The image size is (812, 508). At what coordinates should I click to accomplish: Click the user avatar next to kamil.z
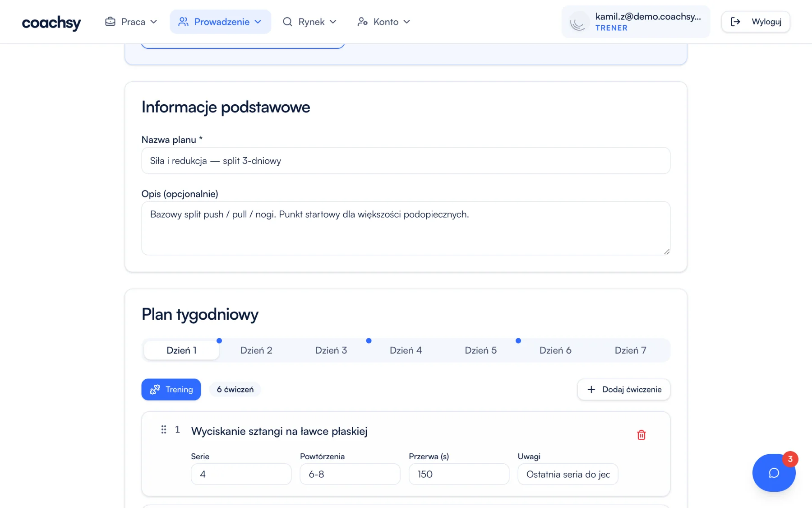(x=578, y=22)
